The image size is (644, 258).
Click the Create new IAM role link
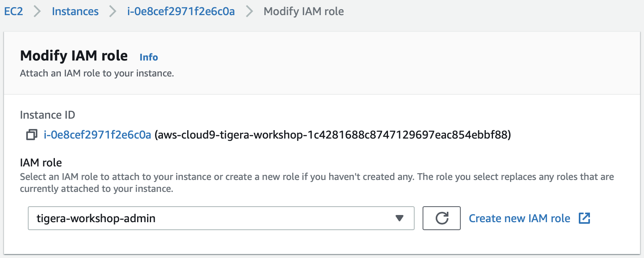click(520, 218)
